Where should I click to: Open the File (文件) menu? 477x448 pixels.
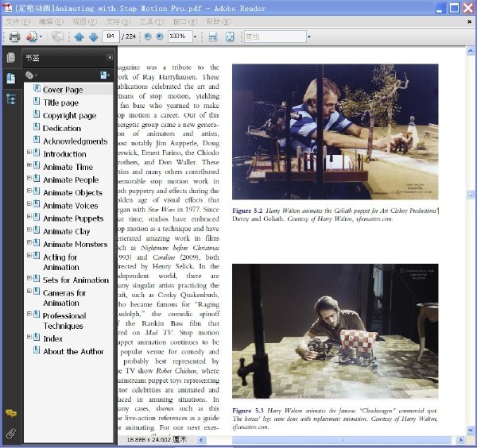click(18, 21)
